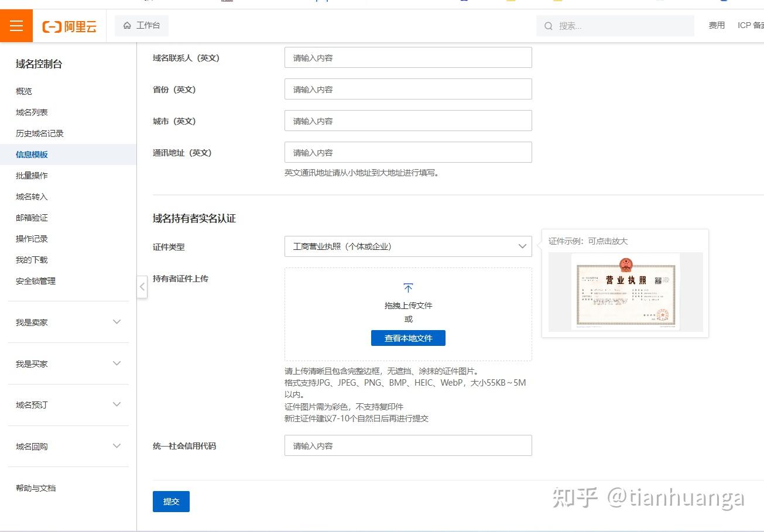Go to 域名列表 in sidebar
Screen dimensions: 764x532
[32, 112]
